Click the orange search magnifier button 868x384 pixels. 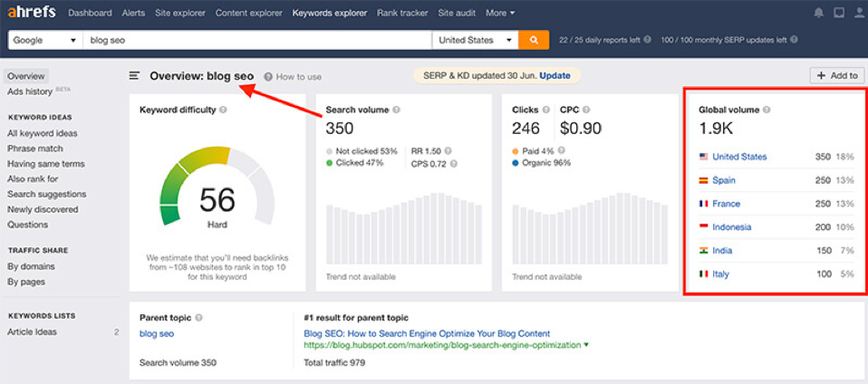pyautogui.click(x=534, y=40)
